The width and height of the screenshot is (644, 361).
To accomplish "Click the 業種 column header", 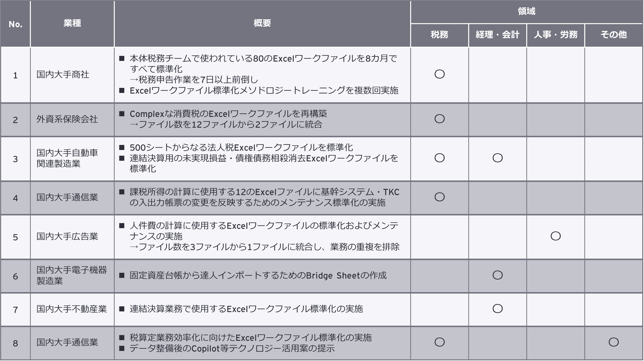I will tap(72, 23).
